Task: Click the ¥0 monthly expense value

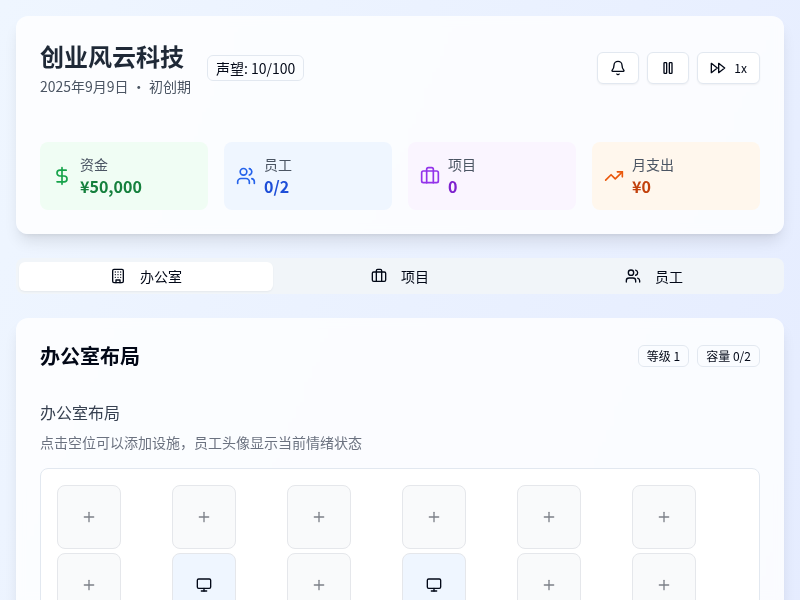Action: coord(641,187)
